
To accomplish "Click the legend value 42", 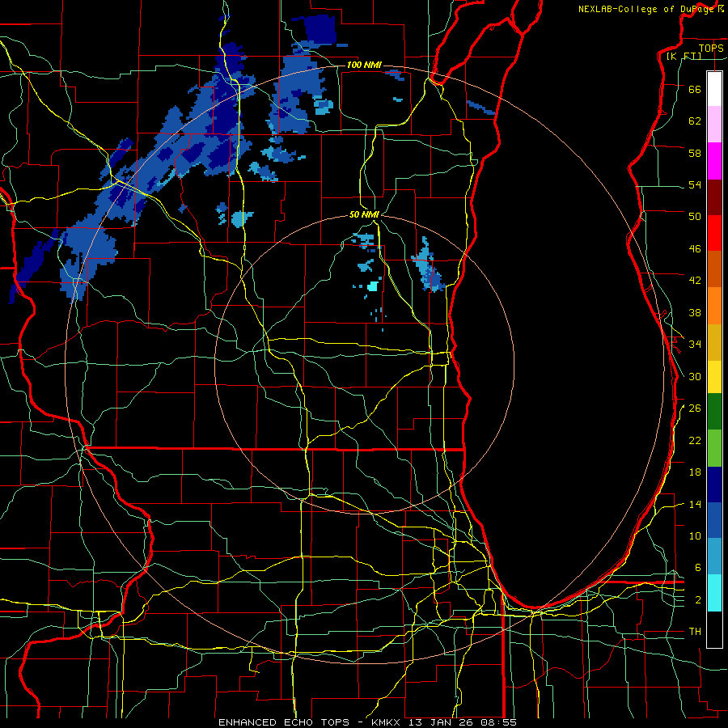I will tap(695, 280).
